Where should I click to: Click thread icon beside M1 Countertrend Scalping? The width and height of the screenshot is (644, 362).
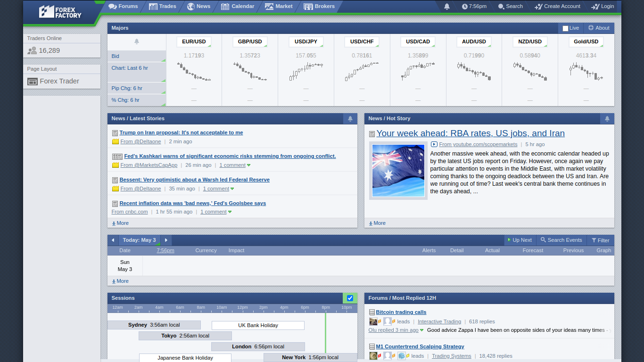(372, 347)
